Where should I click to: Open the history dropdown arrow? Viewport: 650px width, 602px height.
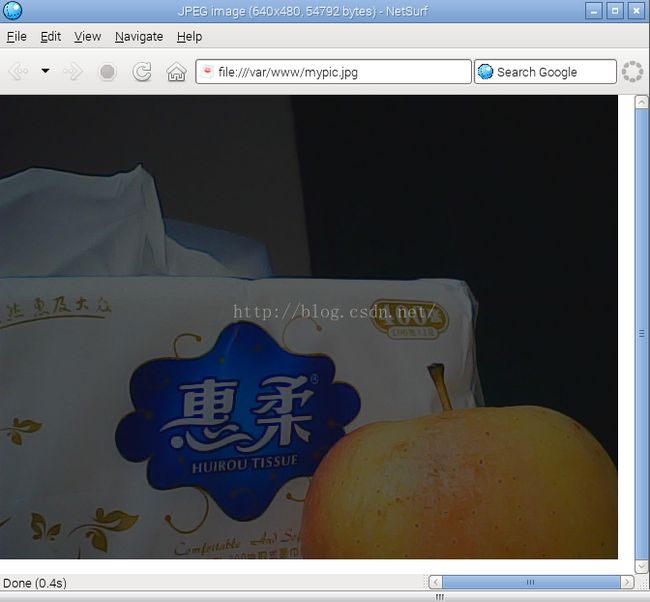coord(46,71)
